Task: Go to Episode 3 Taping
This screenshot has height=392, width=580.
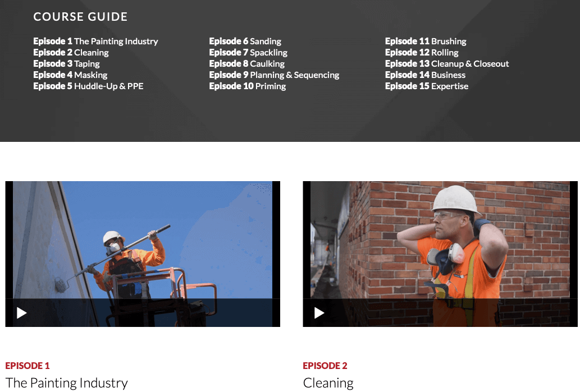Action: pos(67,63)
